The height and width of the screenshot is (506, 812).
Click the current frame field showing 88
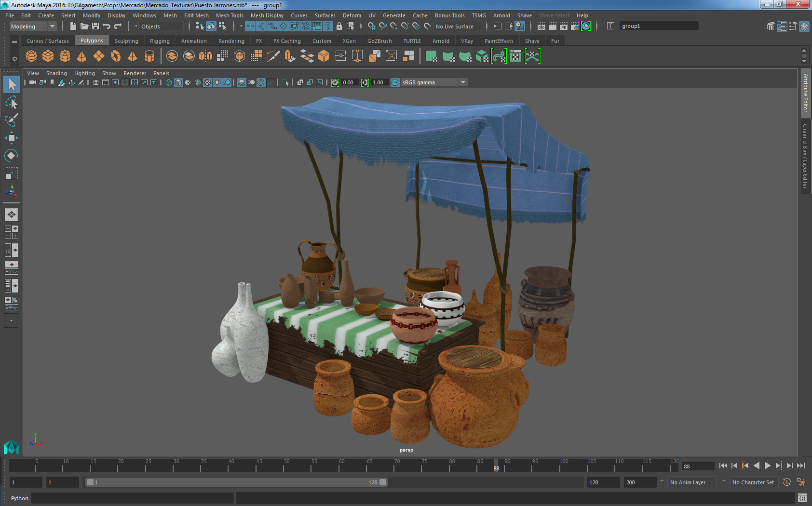click(x=697, y=466)
